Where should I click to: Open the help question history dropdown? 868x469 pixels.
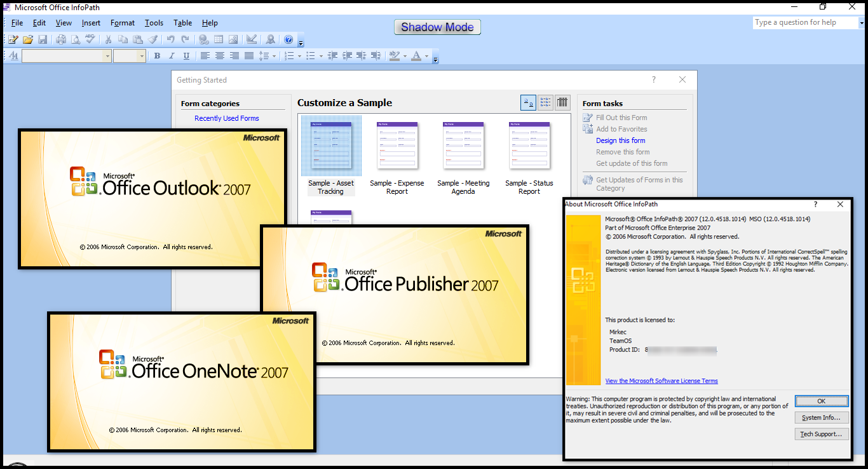coord(862,22)
